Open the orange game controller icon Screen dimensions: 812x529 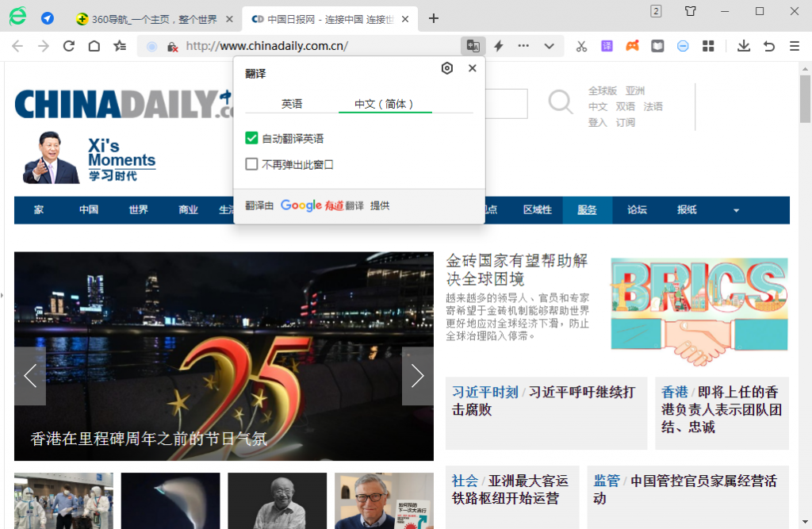tap(632, 46)
